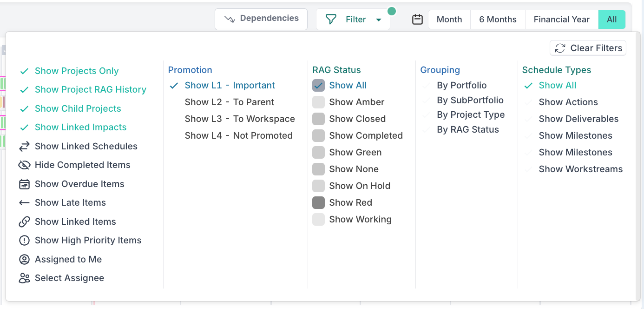Enable the Show Completed checkbox
Image resolution: width=644 pixels, height=309 pixels.
click(318, 136)
